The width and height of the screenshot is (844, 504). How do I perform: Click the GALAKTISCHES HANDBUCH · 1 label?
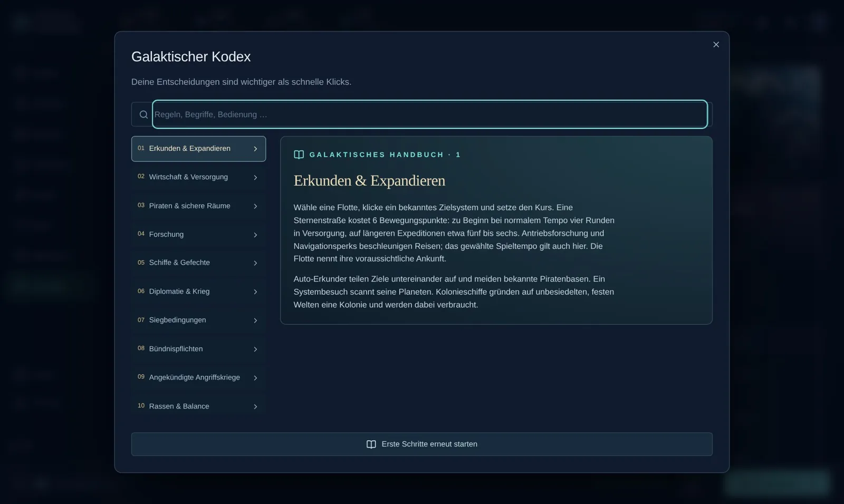point(385,155)
